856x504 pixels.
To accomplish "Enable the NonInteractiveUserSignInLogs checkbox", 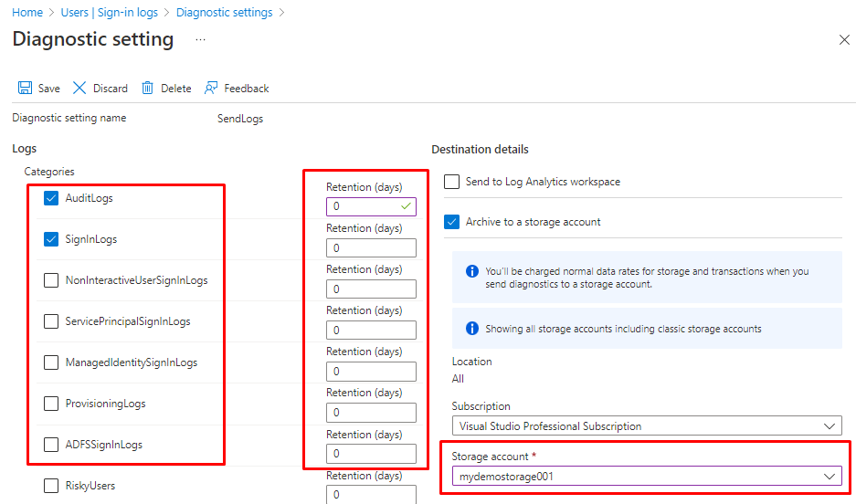I will point(51,280).
